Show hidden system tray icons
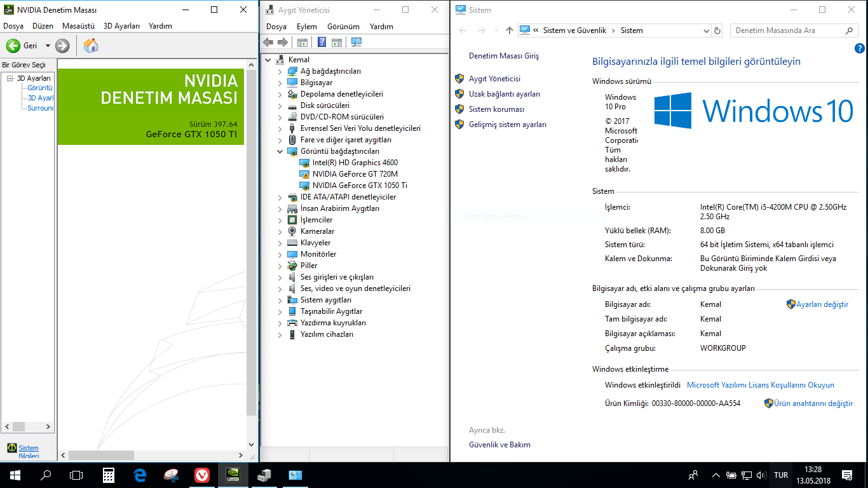 click(716, 475)
